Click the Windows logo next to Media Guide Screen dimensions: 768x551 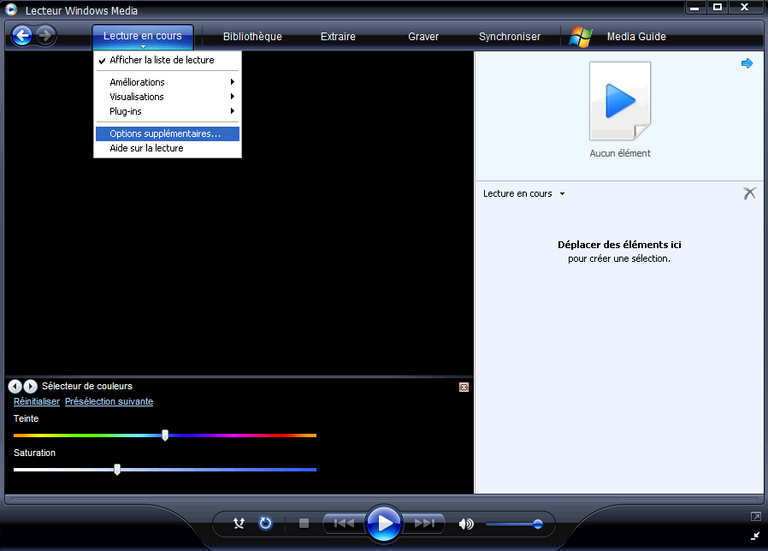point(580,36)
